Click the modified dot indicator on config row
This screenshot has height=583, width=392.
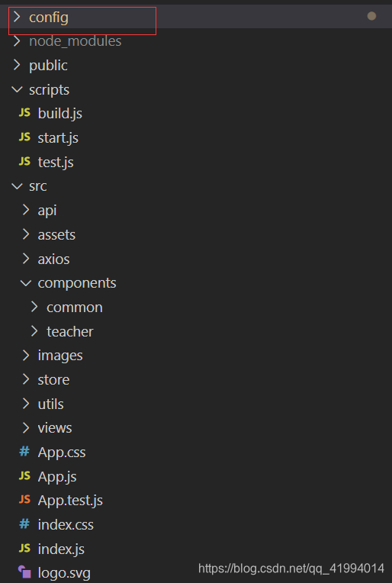pyautogui.click(x=371, y=16)
